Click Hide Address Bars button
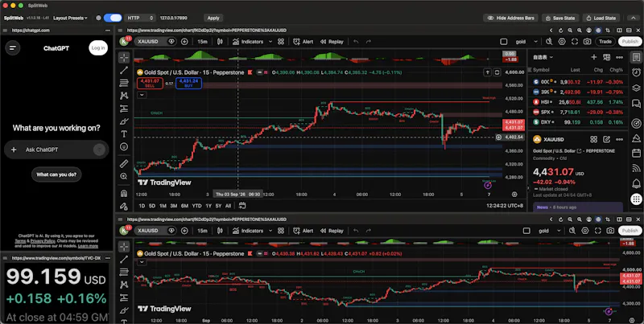This screenshot has width=644, height=324. coord(510,18)
